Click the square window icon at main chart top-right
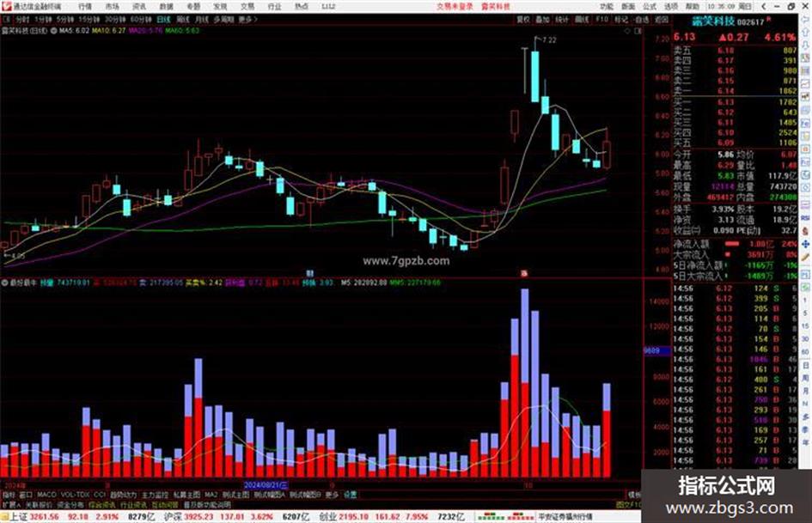812x523 pixels. pyautogui.click(x=638, y=31)
